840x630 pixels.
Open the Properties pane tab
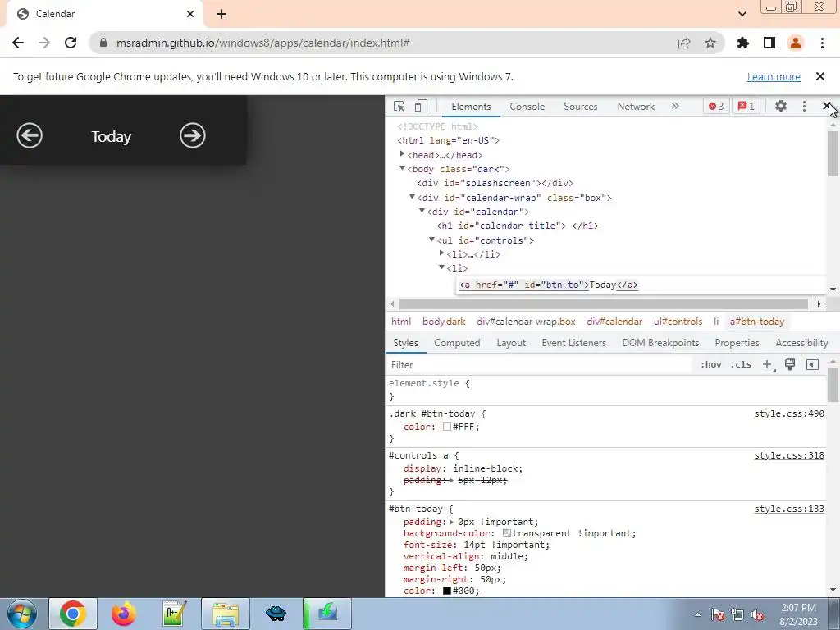(x=737, y=343)
